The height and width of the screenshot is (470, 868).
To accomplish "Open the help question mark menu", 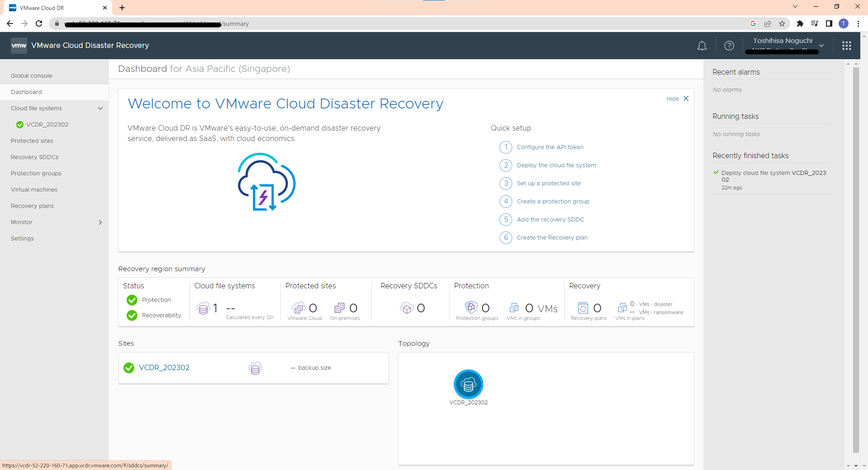I will click(x=729, y=46).
